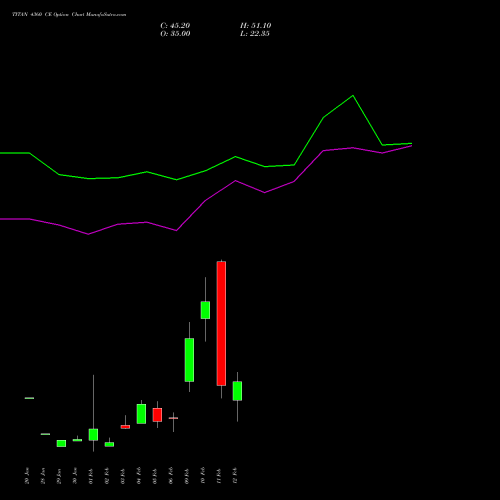The height and width of the screenshot is (500, 500).
Task: Click the red candle for 05 Feb
Action: [157, 415]
